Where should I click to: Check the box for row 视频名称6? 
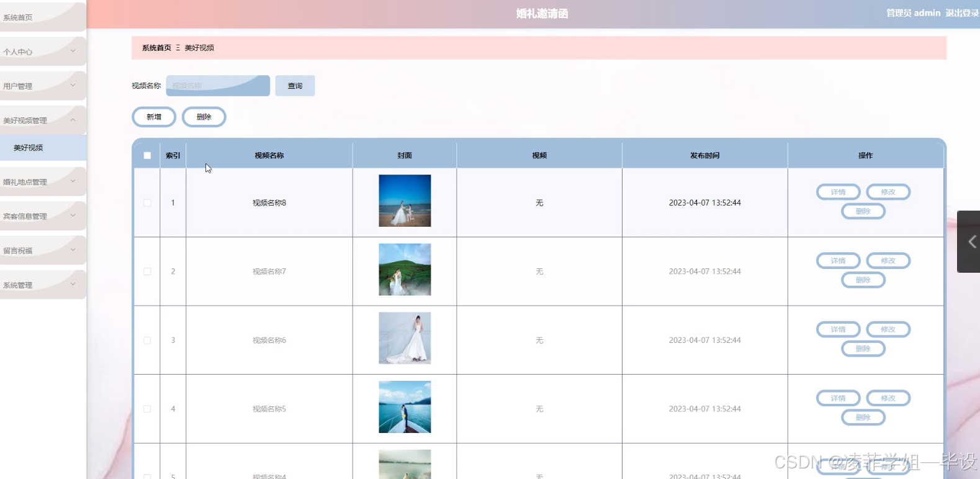coord(147,340)
